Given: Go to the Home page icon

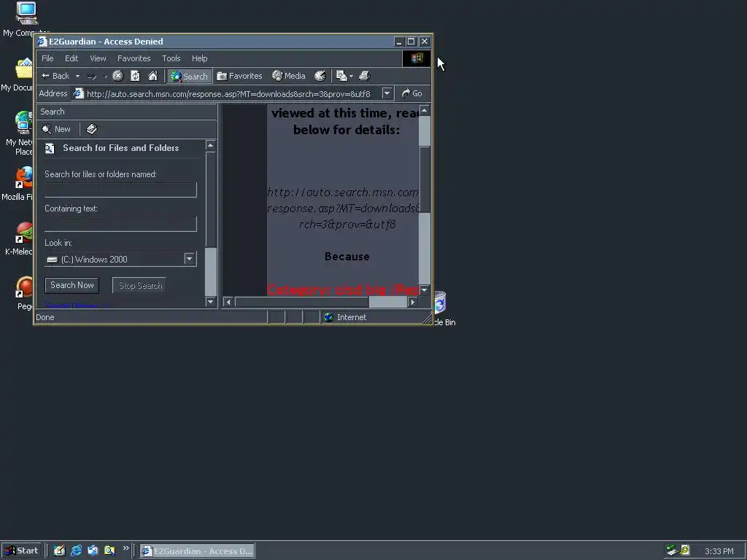Looking at the screenshot, I should click(x=152, y=76).
